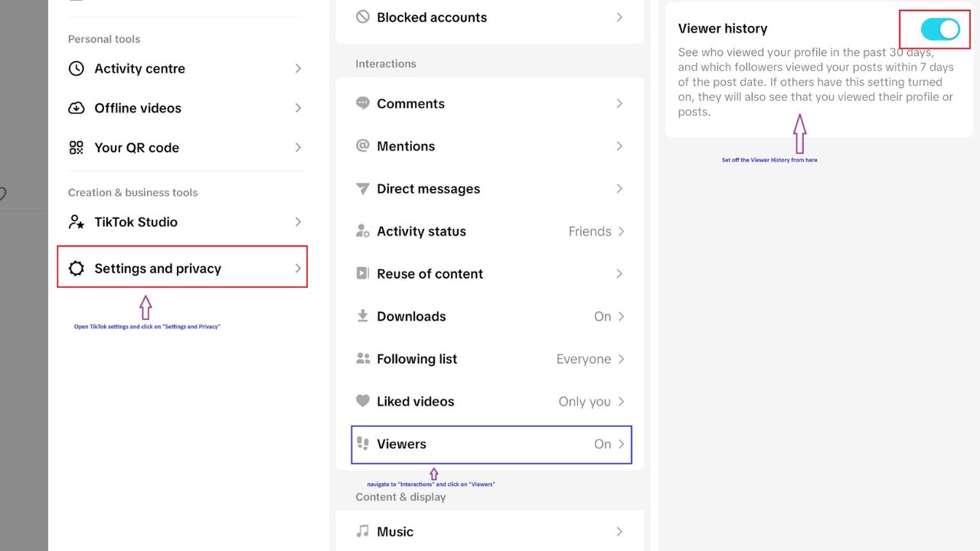Click the Blocked accounts prohibited icon
980x551 pixels.
pos(363,17)
